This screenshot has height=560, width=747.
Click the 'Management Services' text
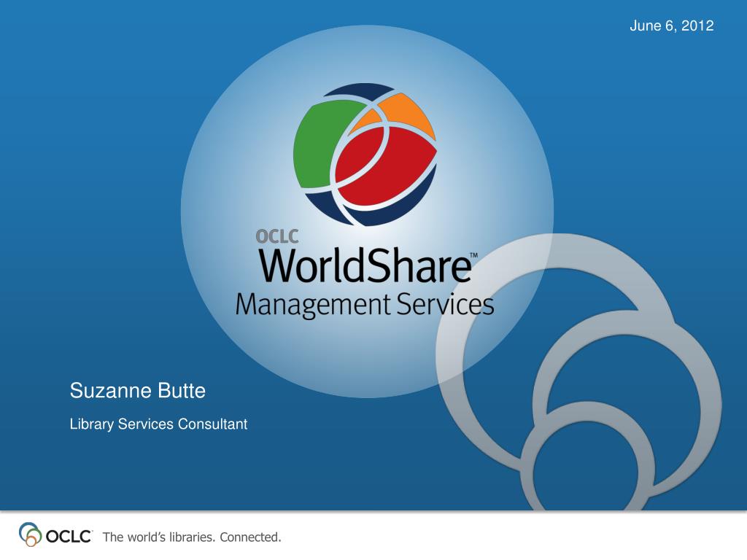(x=365, y=305)
